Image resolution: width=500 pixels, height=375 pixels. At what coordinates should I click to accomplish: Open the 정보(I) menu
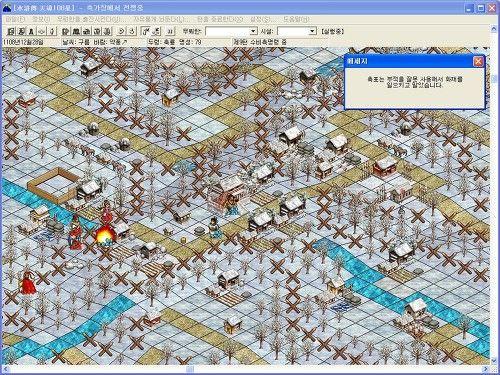[41, 19]
